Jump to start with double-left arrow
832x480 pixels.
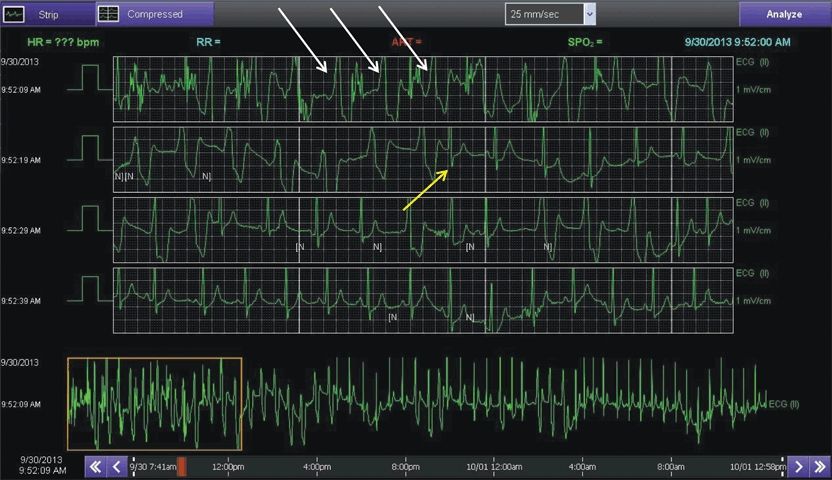coord(96,466)
